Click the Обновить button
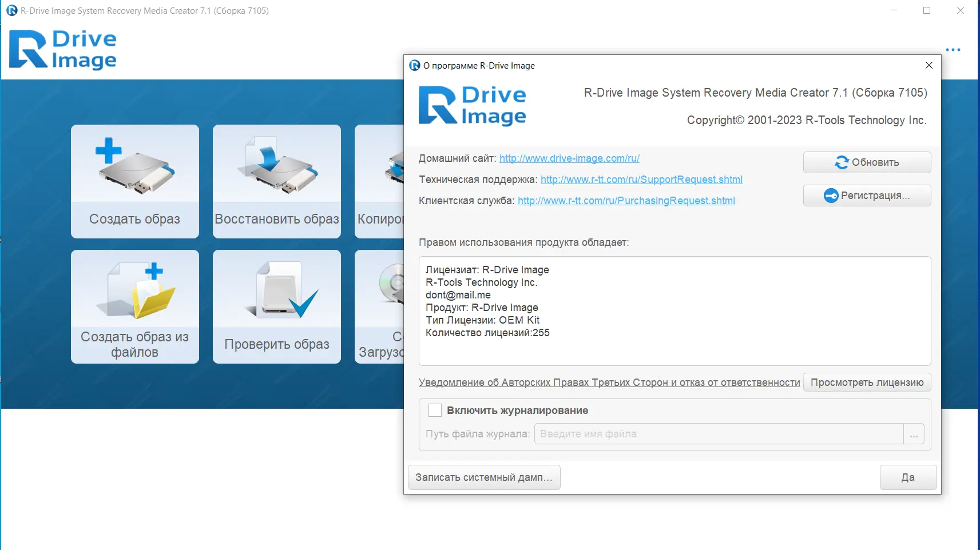980x550 pixels. pyautogui.click(x=866, y=162)
